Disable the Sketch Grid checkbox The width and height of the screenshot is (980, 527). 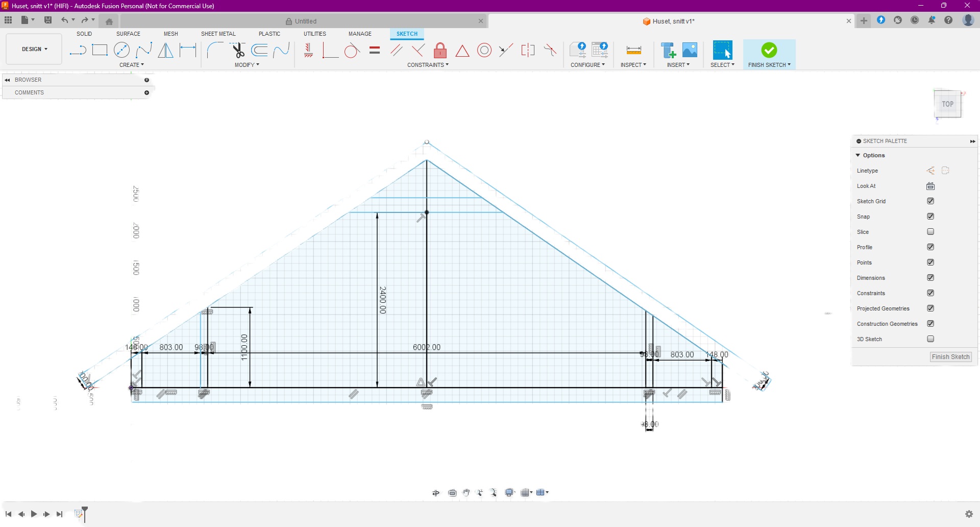pyautogui.click(x=930, y=201)
